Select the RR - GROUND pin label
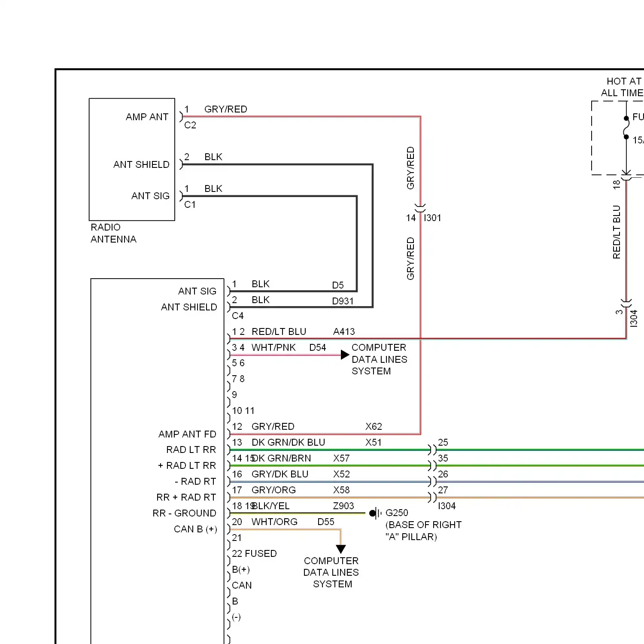This screenshot has height=644, width=644. [x=185, y=513]
